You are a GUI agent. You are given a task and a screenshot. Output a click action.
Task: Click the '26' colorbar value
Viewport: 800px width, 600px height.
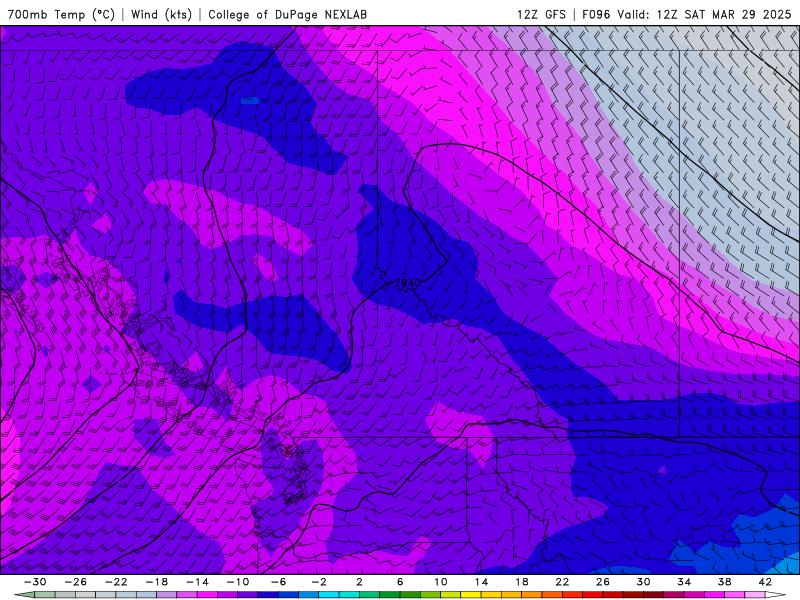(x=603, y=582)
